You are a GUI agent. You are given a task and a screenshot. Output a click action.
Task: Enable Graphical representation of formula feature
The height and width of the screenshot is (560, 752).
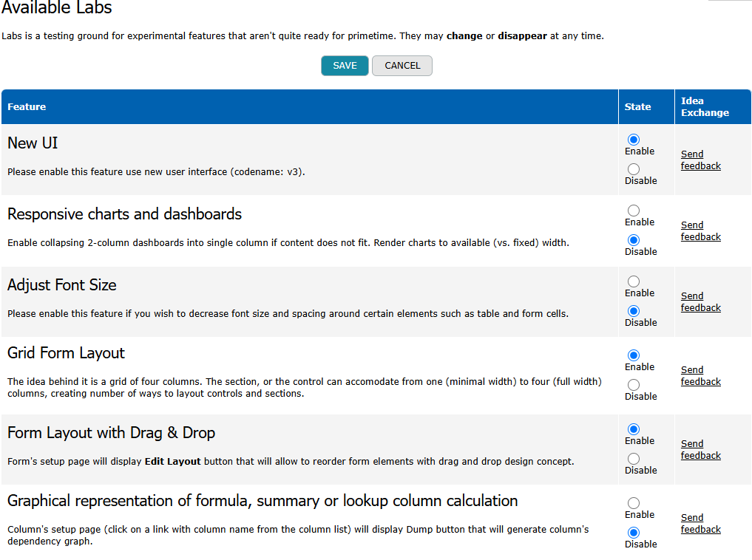click(x=634, y=502)
